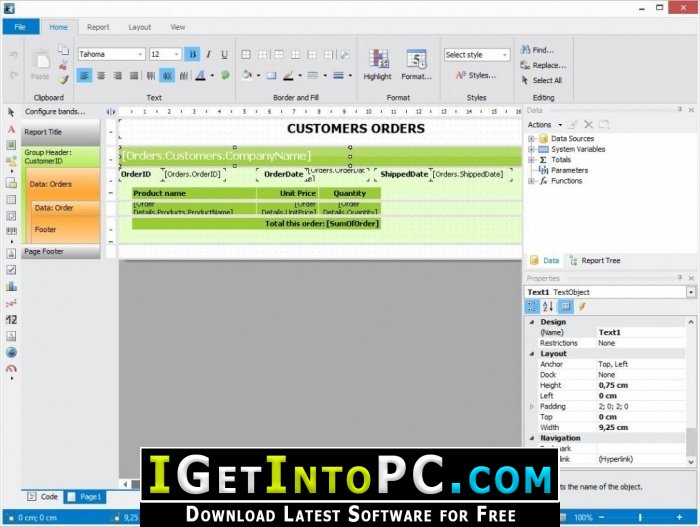Select the CheckBox object tool in sidebar

point(11,270)
